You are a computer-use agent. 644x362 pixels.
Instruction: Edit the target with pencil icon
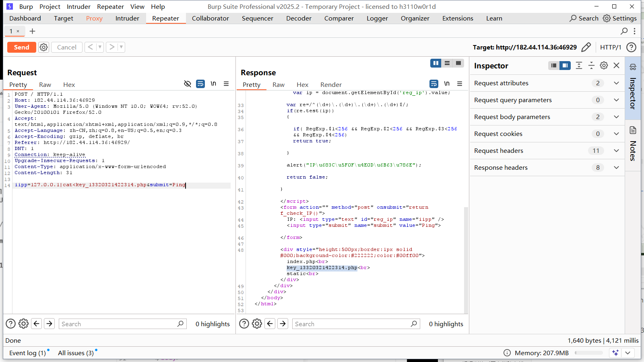(x=586, y=47)
